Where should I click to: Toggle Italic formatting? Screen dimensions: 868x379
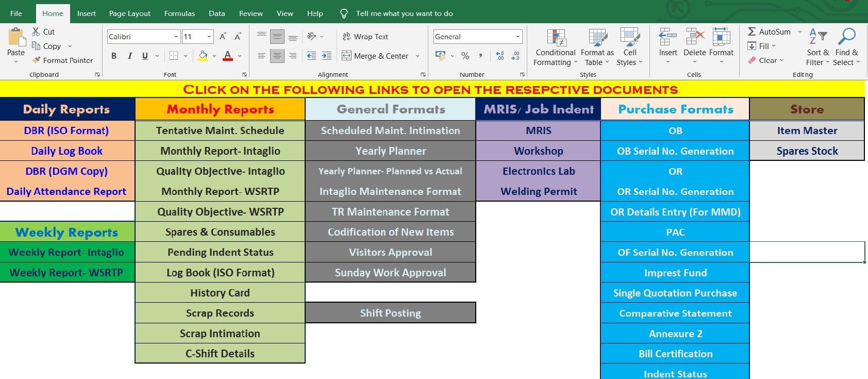coord(129,56)
